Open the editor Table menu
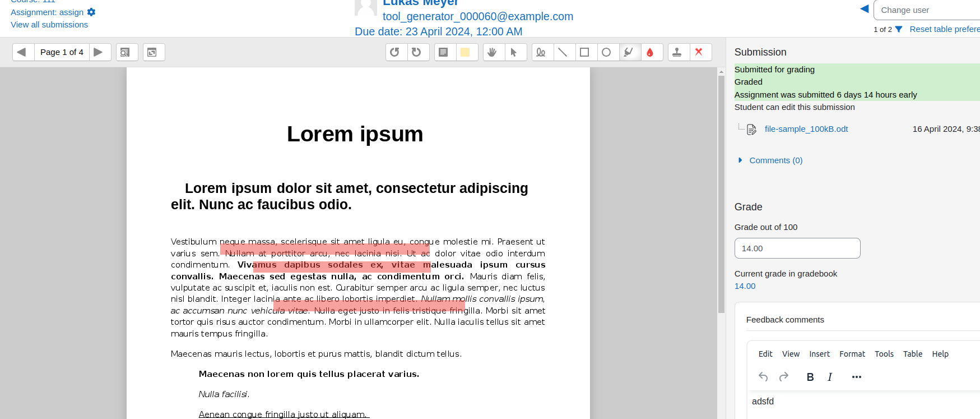 [913, 354]
